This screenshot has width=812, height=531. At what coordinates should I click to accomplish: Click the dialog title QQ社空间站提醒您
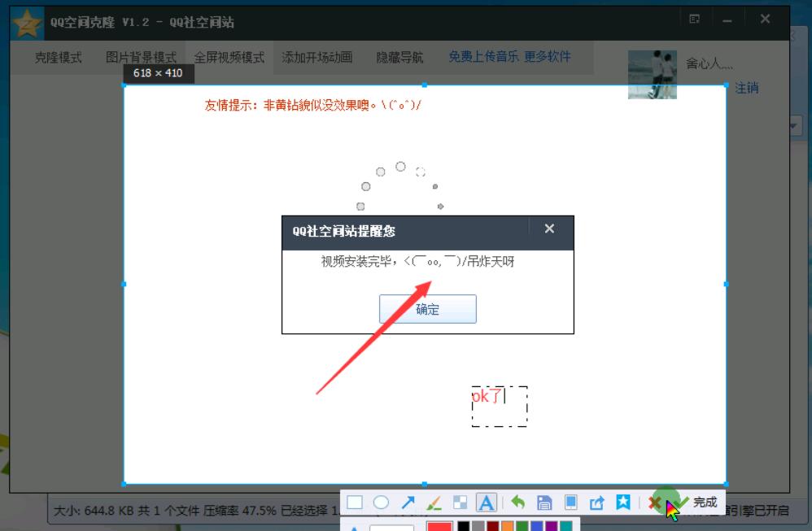tap(344, 231)
